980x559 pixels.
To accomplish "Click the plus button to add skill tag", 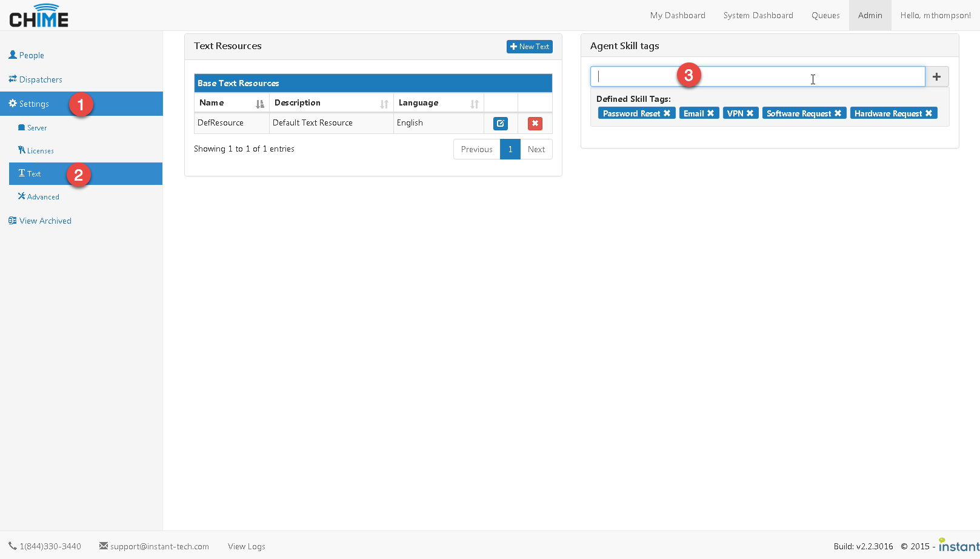I will pos(937,76).
